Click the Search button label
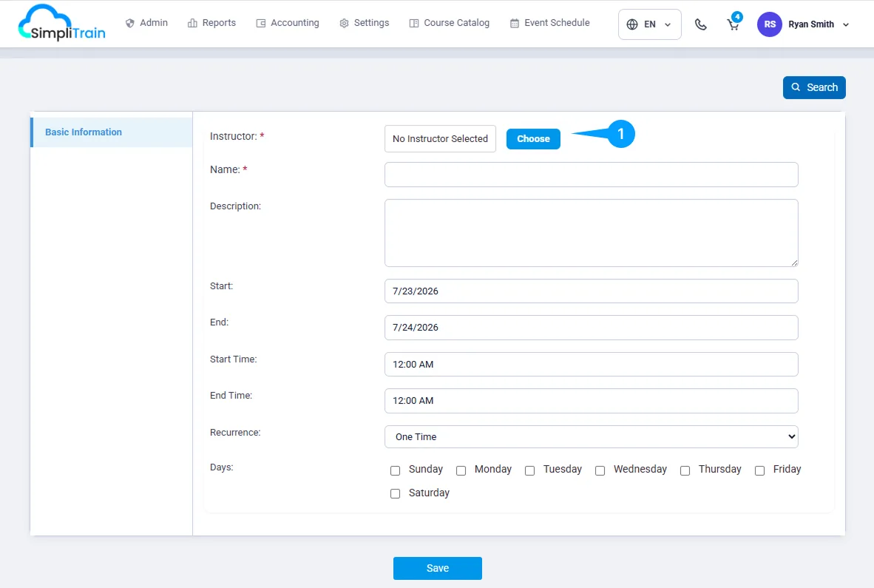The width and height of the screenshot is (874, 588). point(822,87)
